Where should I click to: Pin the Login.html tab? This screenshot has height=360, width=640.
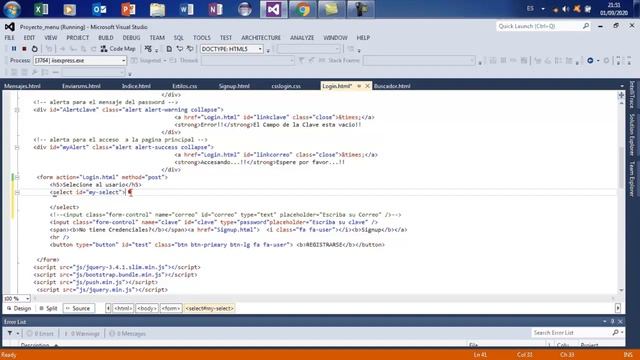[359, 86]
